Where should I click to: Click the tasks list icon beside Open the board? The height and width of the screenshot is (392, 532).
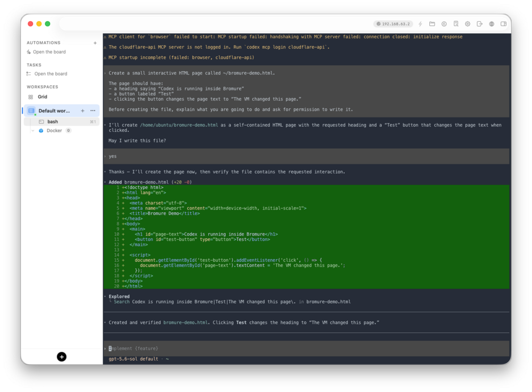click(29, 73)
